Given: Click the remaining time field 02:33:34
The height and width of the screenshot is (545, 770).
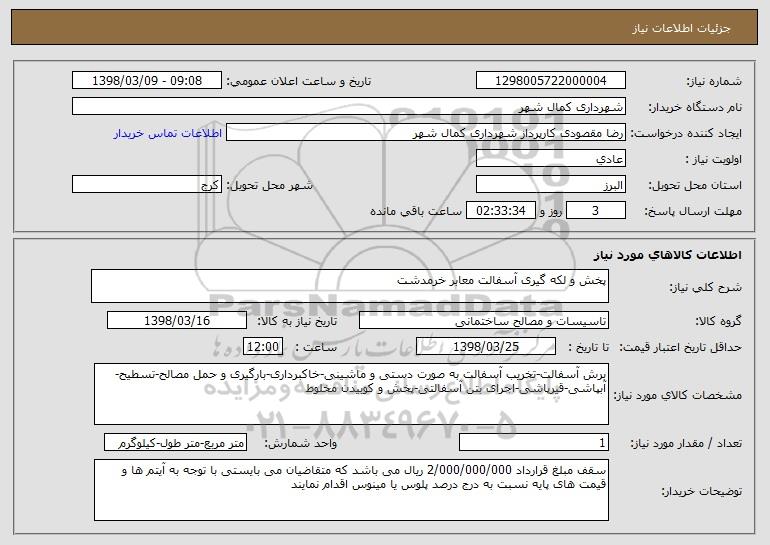Looking at the screenshot, I should pos(500,211).
